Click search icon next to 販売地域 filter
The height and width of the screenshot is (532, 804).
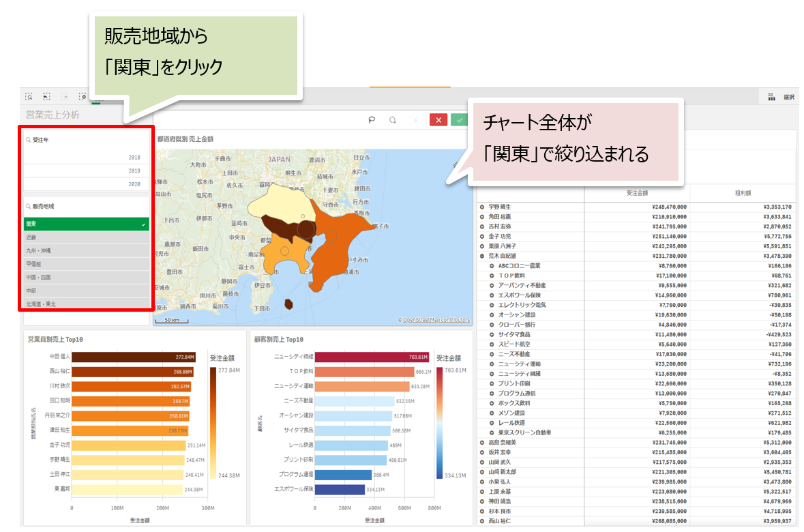point(28,206)
